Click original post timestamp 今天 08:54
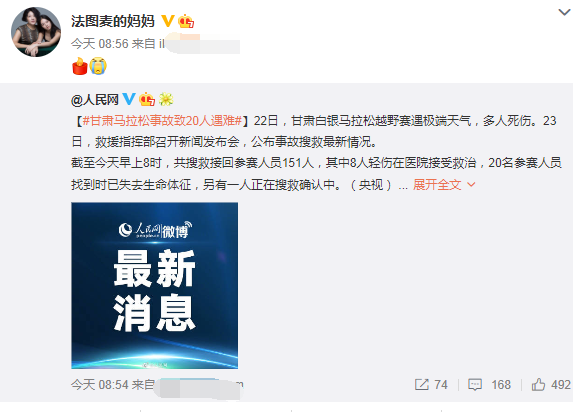Screen dimensions: 573x412 pyautogui.click(x=100, y=385)
